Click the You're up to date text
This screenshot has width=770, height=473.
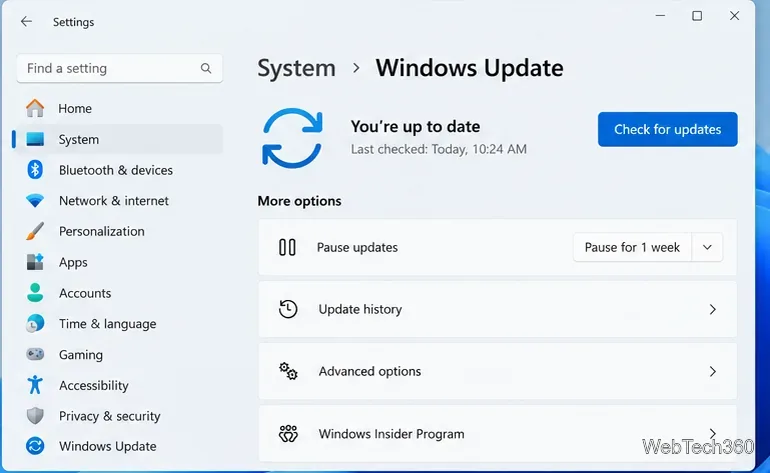click(415, 126)
